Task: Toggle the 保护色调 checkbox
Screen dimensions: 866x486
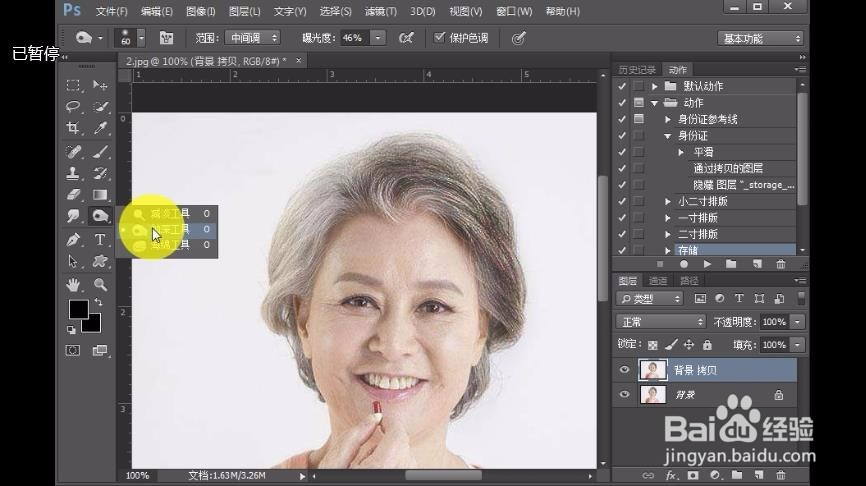Action: pos(440,38)
